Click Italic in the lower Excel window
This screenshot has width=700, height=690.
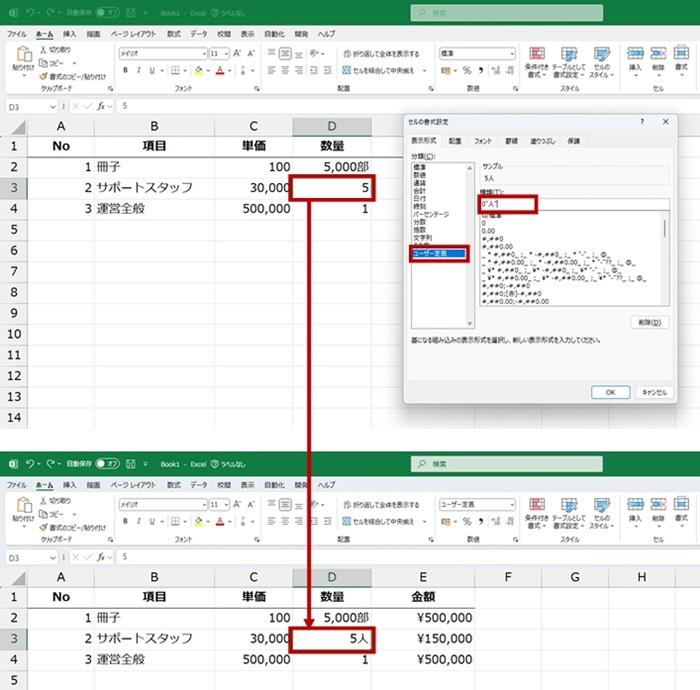pyautogui.click(x=139, y=523)
